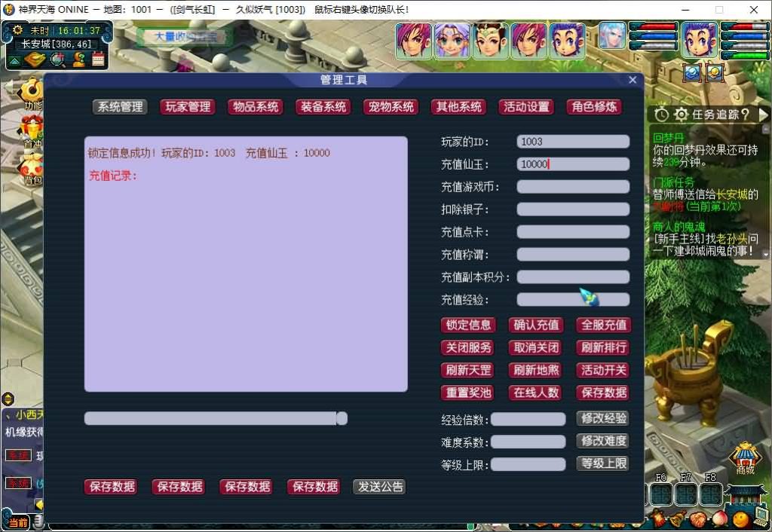
Task: Switch to the 玩家管理 tab
Action: pyautogui.click(x=188, y=107)
